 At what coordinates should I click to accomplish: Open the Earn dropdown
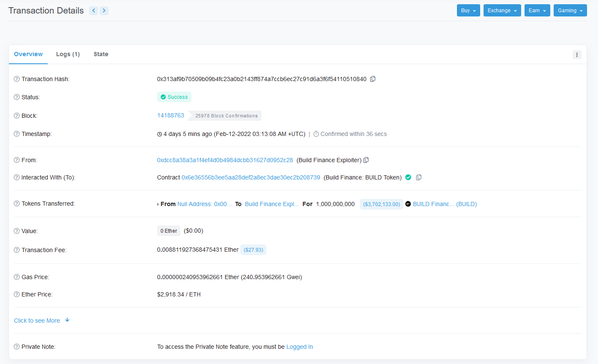point(537,11)
